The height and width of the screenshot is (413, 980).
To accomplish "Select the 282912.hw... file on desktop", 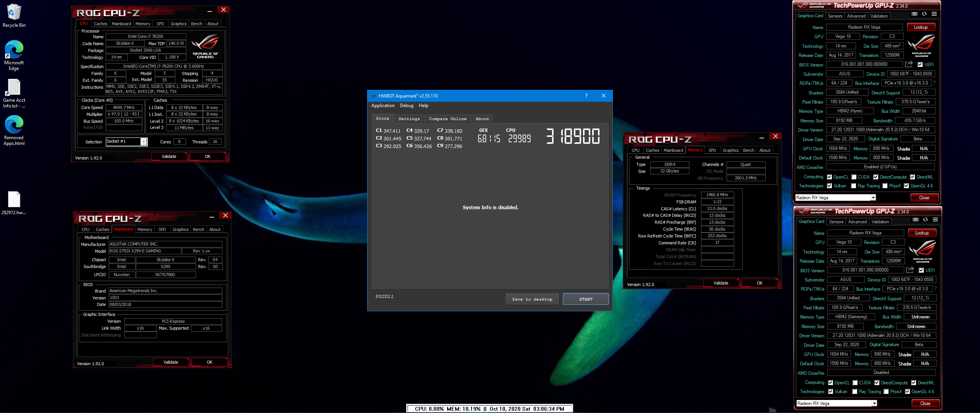I will click(x=14, y=203).
